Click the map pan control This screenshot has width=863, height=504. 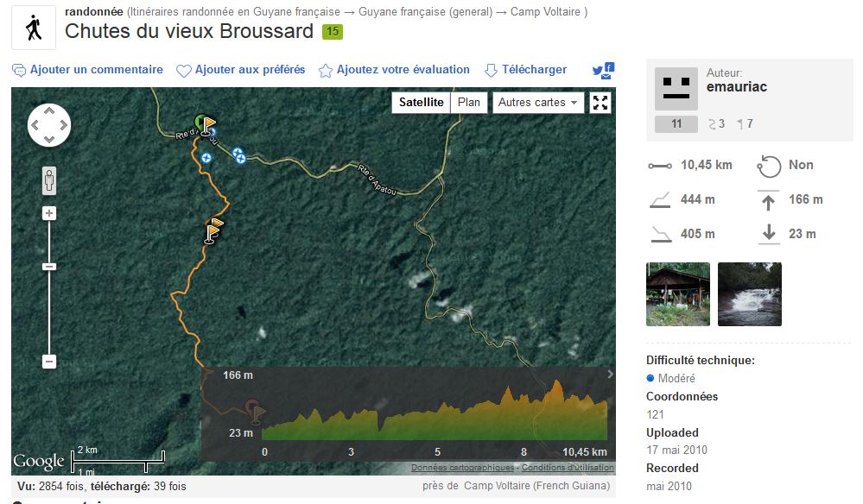pyautogui.click(x=49, y=126)
